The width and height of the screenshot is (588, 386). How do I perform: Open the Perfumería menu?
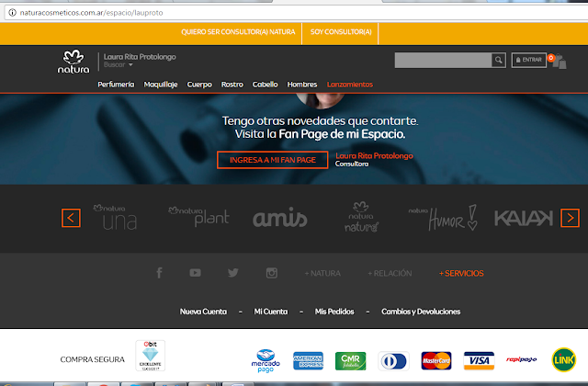tap(116, 85)
